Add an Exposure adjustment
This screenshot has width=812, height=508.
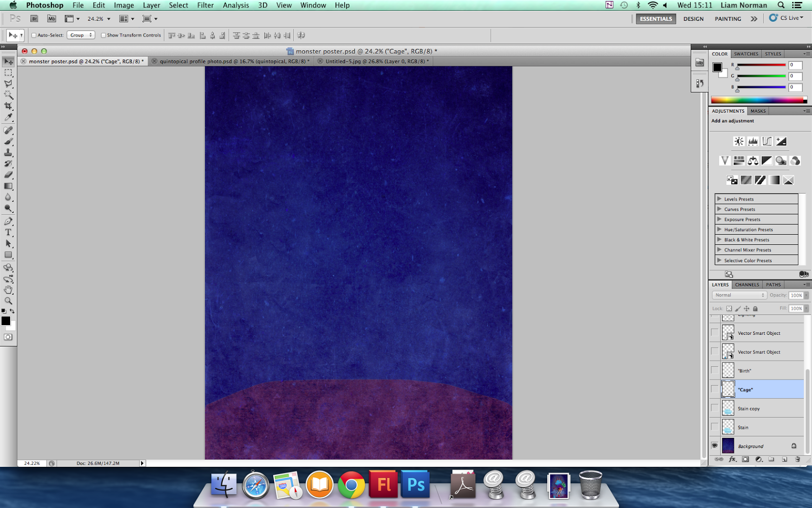(781, 141)
